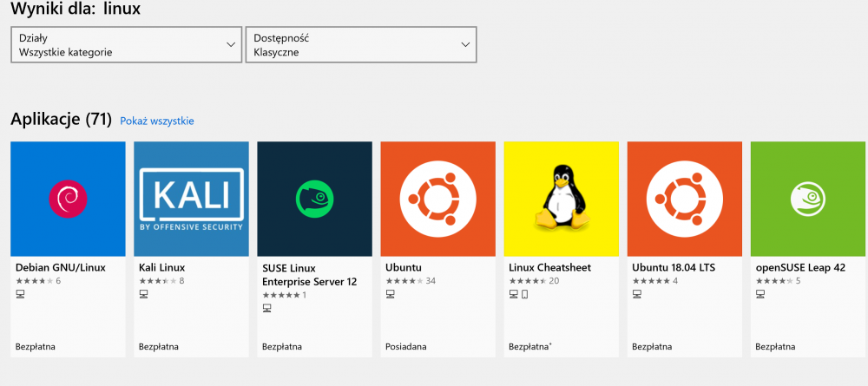This screenshot has width=868, height=386.
Task: Click Bezpłatna price under SUSE Linux Enterprise
Action: (x=282, y=347)
